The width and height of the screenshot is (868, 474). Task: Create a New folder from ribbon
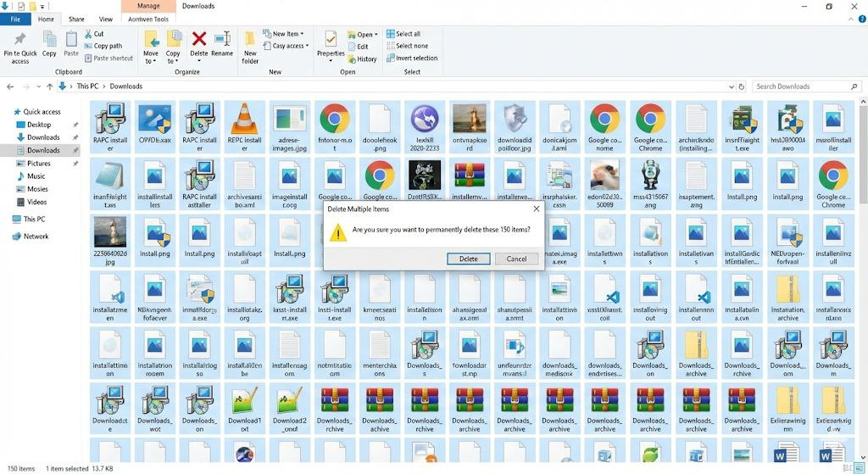[250, 47]
